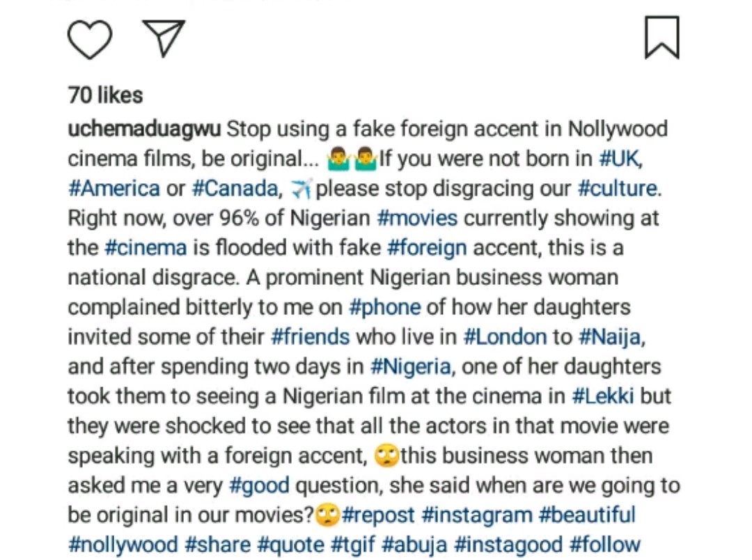Tap the #Nigeria hashtag

point(411,366)
